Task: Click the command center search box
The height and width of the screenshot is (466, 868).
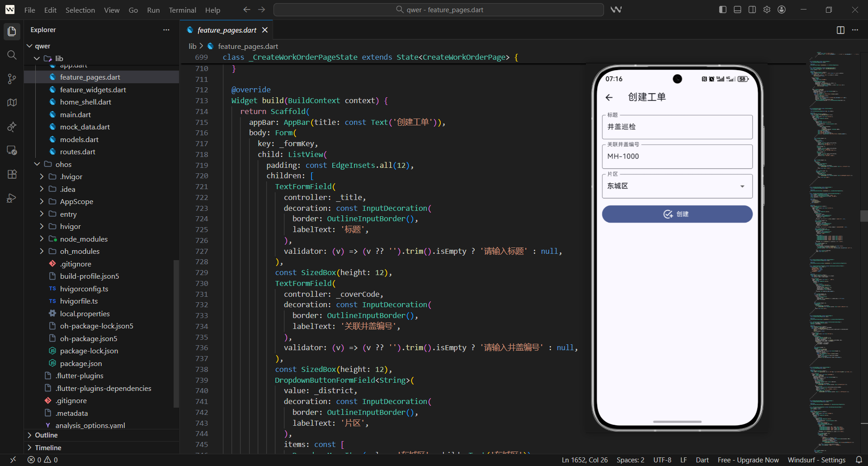Action: coord(439,10)
